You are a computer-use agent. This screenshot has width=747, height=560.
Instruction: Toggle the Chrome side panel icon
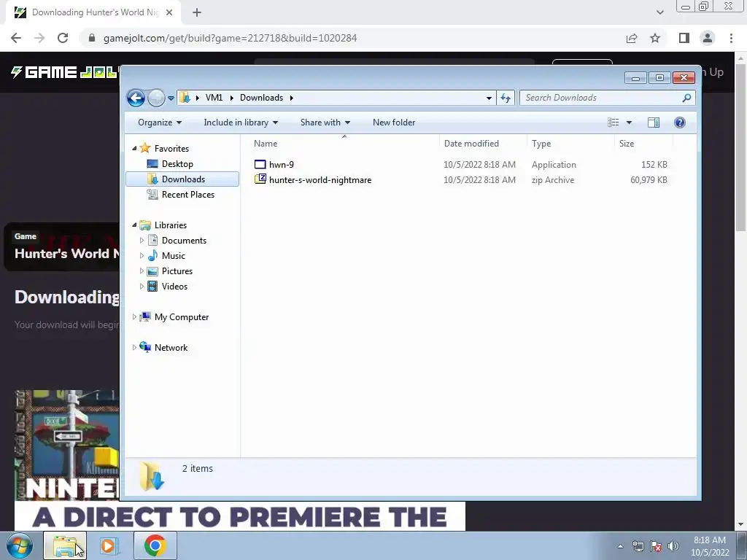tap(684, 38)
